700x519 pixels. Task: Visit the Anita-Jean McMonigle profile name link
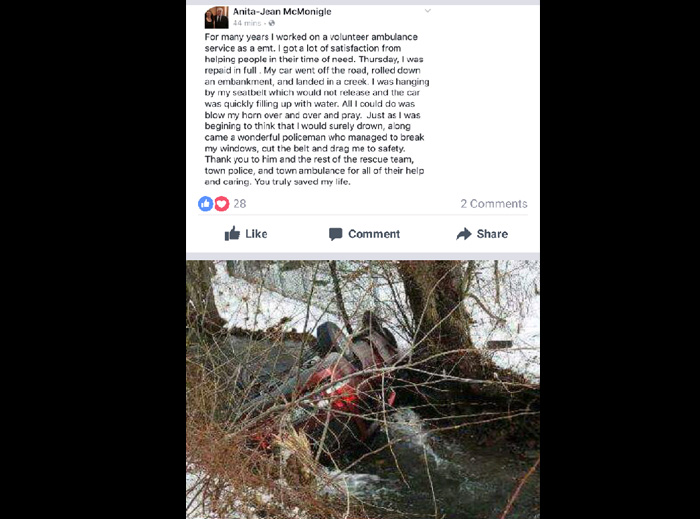click(x=282, y=12)
